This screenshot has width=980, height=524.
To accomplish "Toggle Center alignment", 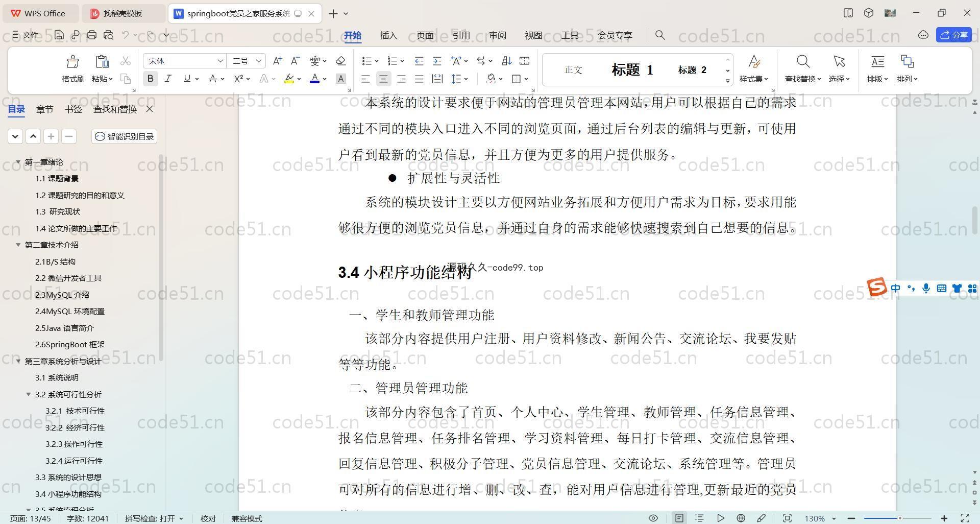I will coord(383,79).
